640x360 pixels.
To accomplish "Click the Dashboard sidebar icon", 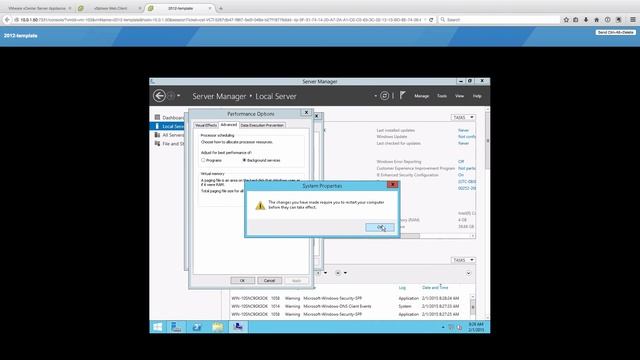I will 157,117.
